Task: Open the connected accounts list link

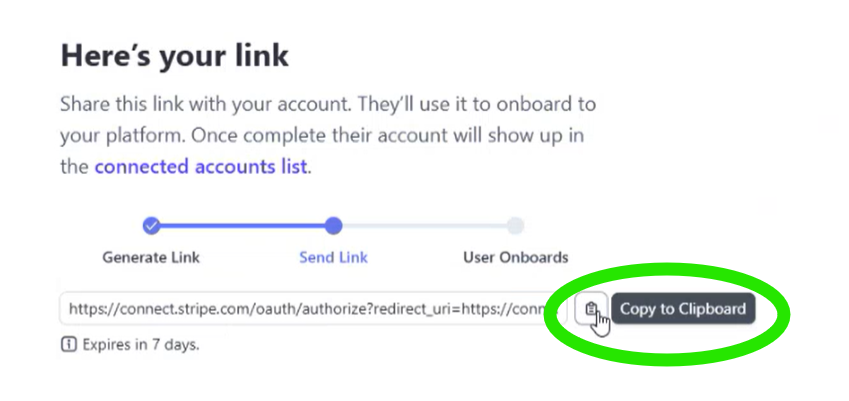Action: pyautogui.click(x=201, y=166)
